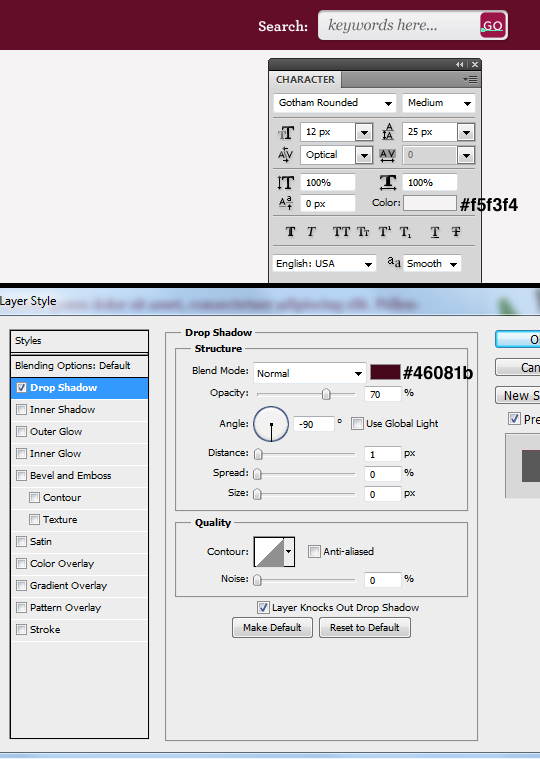The image size is (540, 759).
Task: Enable the Texture checkbox
Action: (34, 519)
